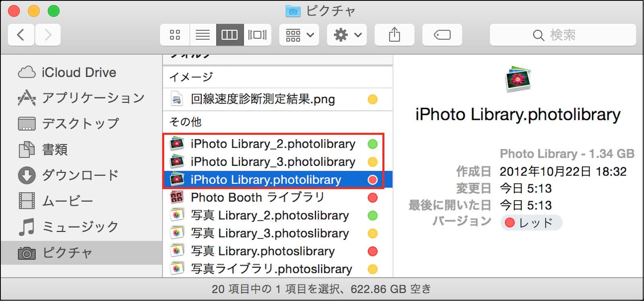Select iPhoto Library_3.photolibrary
644x301 pixels.
(278, 162)
